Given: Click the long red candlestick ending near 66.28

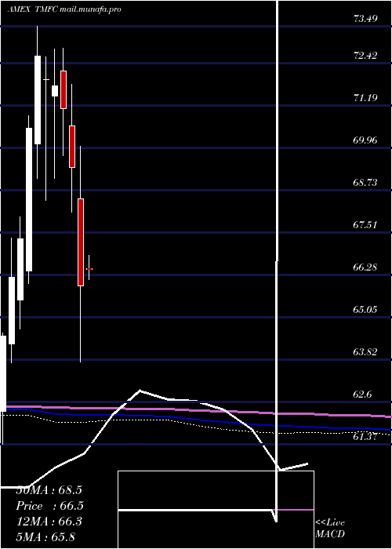Looking at the screenshot, I should click(x=81, y=242).
